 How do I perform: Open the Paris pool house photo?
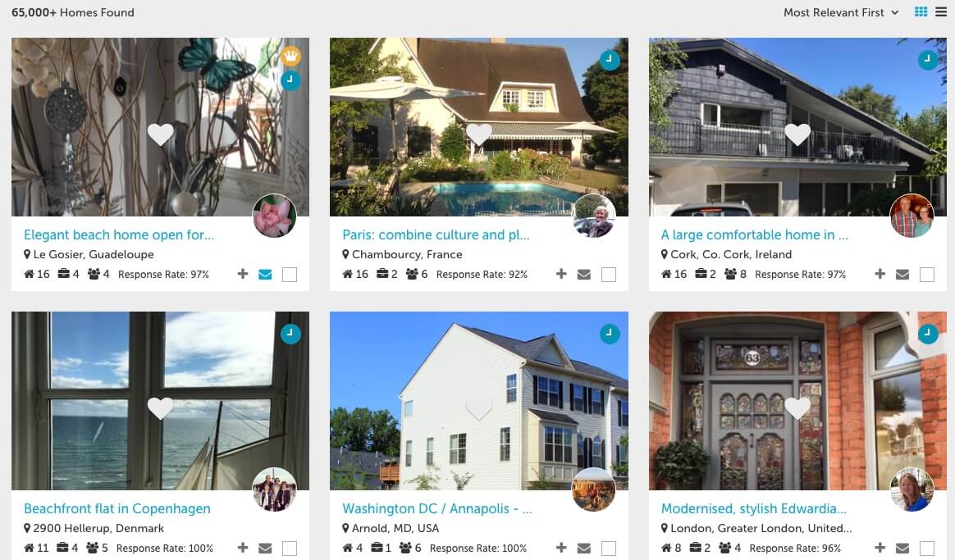[x=478, y=127]
